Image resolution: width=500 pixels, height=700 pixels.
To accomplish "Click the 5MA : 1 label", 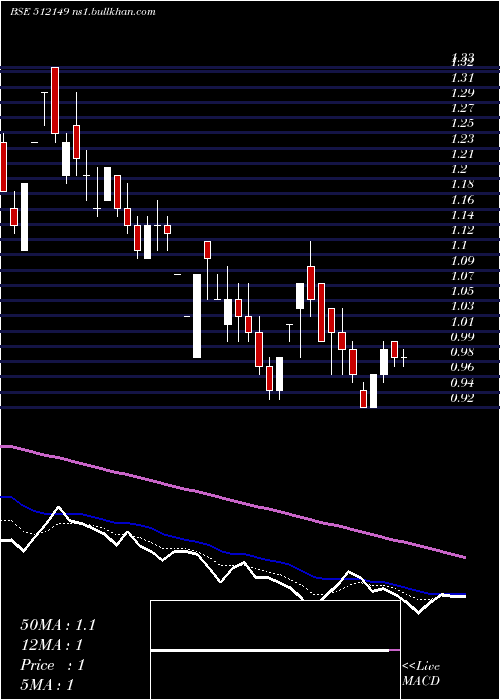I will click(46, 685).
